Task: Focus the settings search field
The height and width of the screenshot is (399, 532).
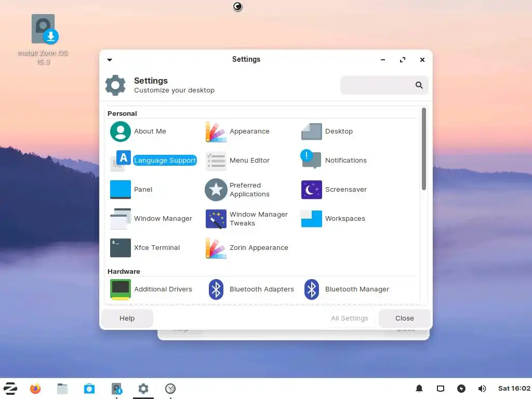Action: click(384, 85)
